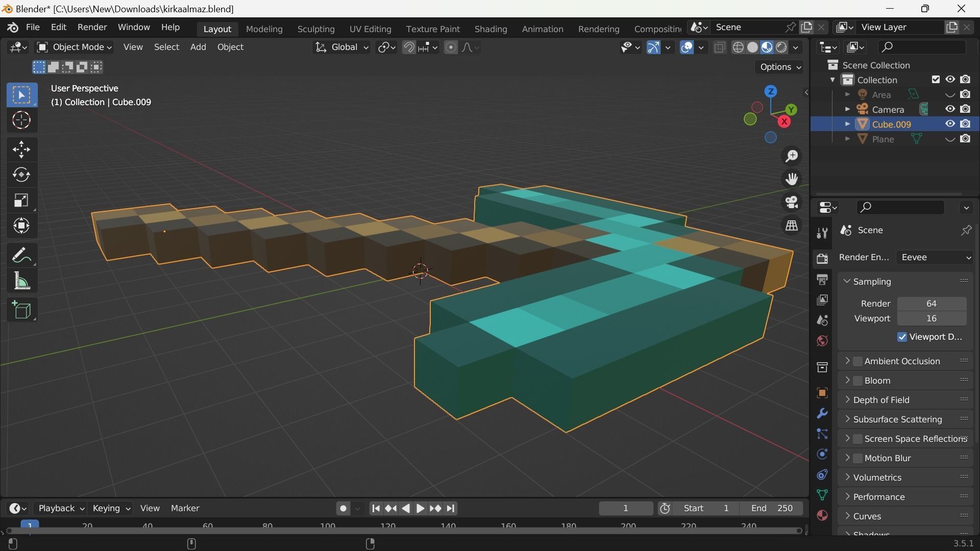The image size is (980, 551).
Task: Activate the Rotate tool
Action: pos(21,175)
